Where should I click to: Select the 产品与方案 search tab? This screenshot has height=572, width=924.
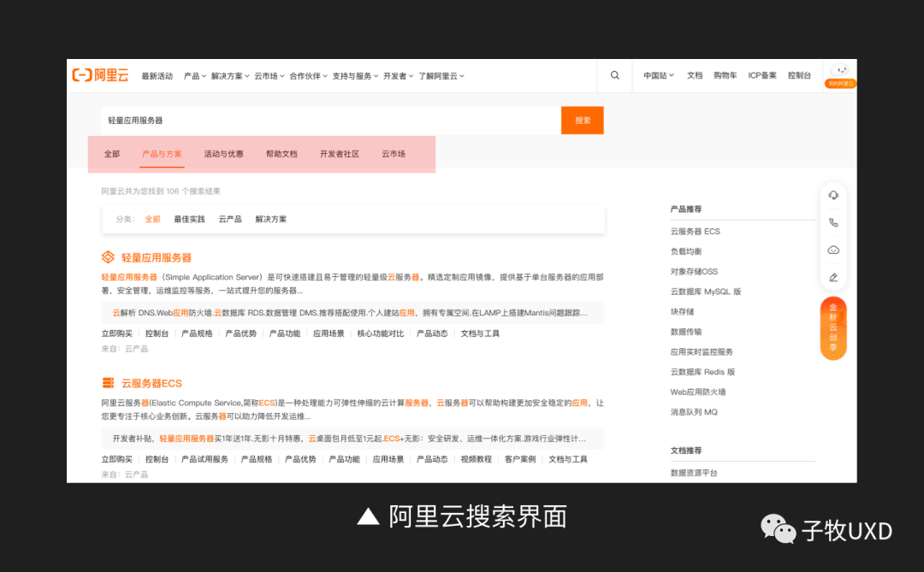click(x=162, y=154)
